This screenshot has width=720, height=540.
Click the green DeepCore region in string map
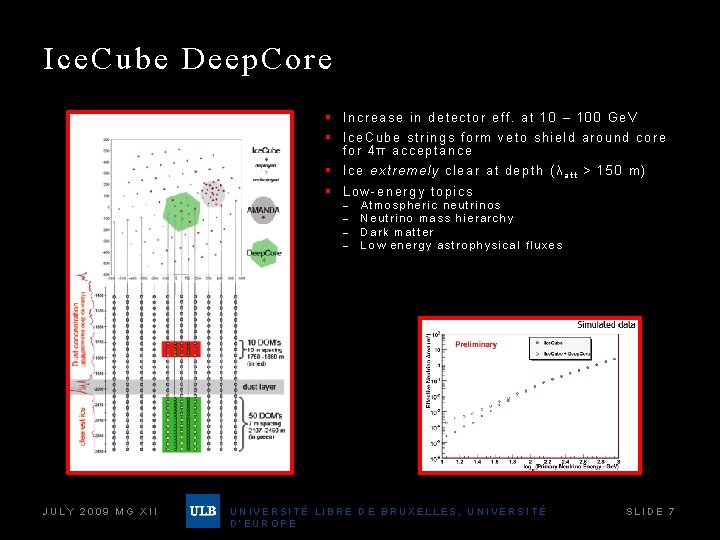tap(182, 212)
